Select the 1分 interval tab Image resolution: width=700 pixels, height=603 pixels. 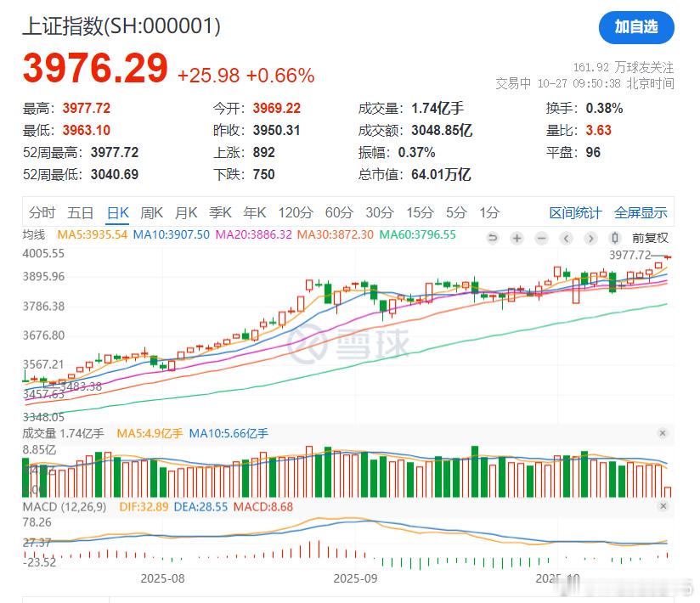pyautogui.click(x=489, y=212)
